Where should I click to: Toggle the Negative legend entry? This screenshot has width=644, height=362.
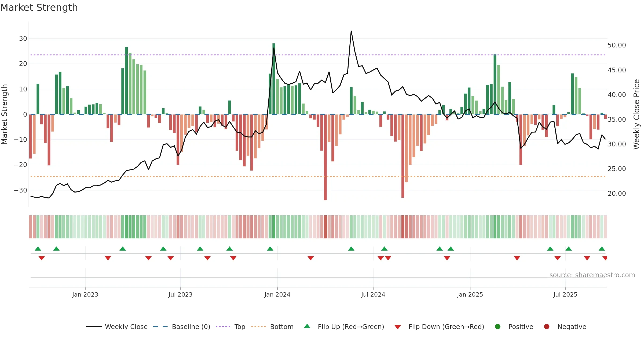[565, 327]
